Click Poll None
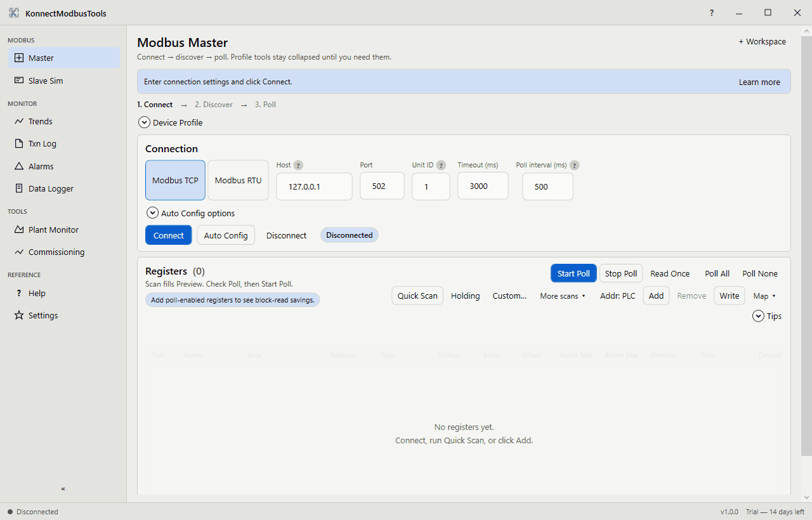 (760, 273)
